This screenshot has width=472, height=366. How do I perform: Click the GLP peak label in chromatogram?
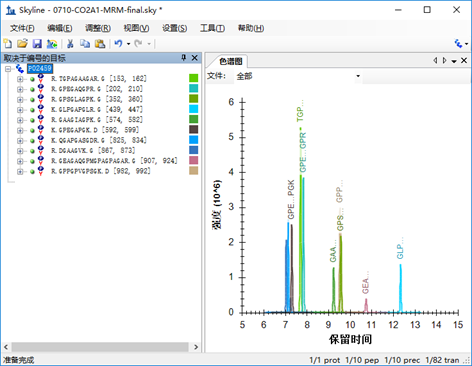pos(400,249)
